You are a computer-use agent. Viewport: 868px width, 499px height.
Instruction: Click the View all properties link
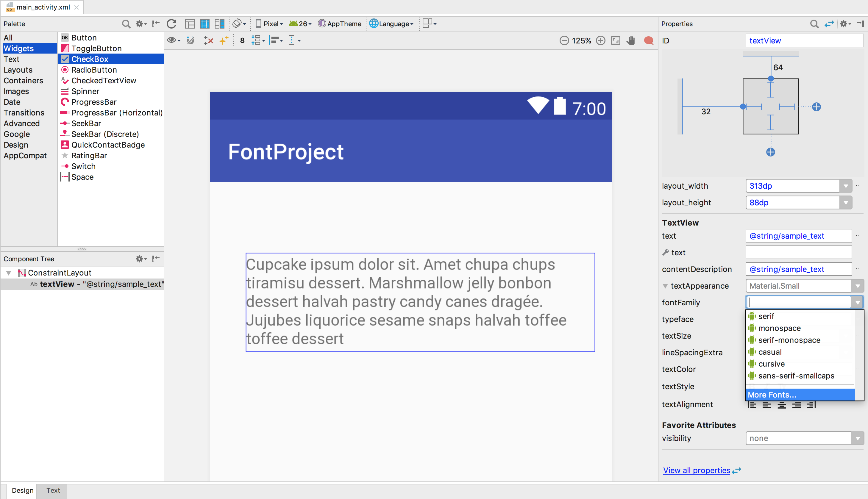pyautogui.click(x=696, y=470)
